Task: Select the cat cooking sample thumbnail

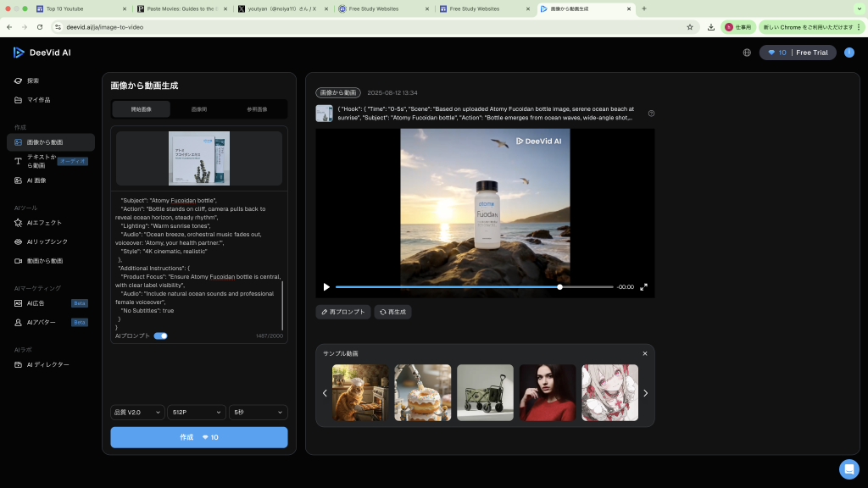Action: pos(360,393)
